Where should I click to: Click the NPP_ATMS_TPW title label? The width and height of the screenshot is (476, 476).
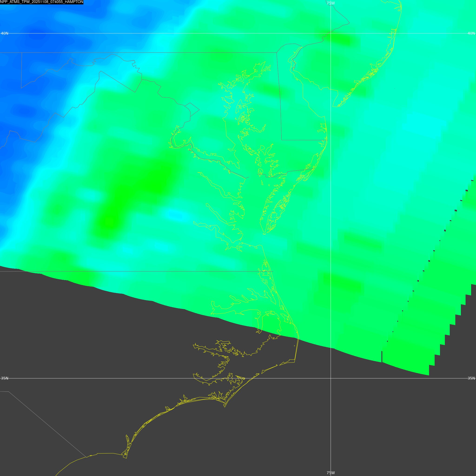point(41,2)
